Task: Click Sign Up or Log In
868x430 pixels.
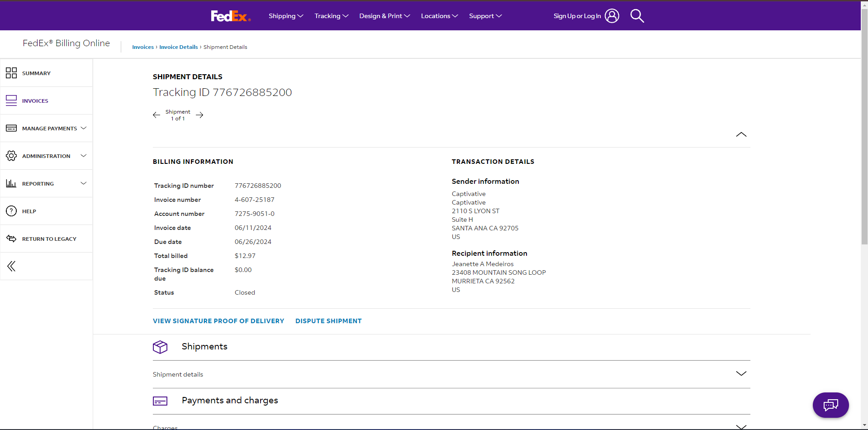Action: point(577,16)
